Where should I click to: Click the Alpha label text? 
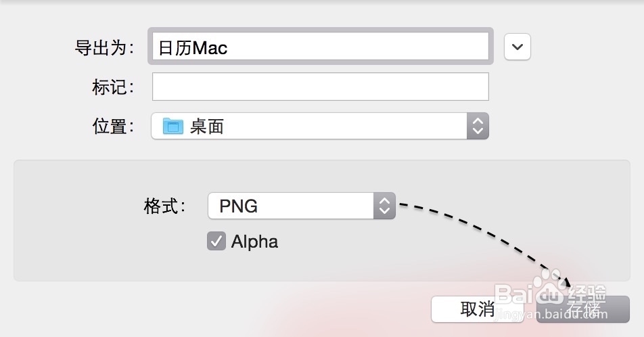[254, 242]
